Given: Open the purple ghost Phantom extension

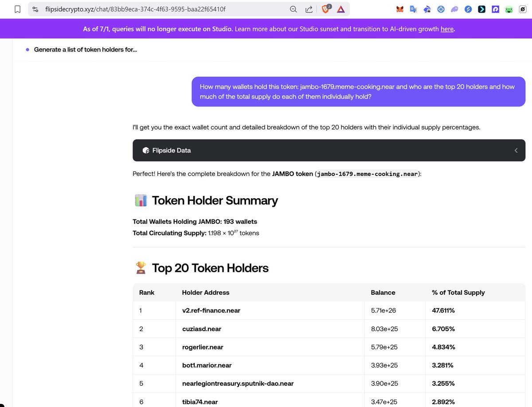Looking at the screenshot, I should coord(454,9).
